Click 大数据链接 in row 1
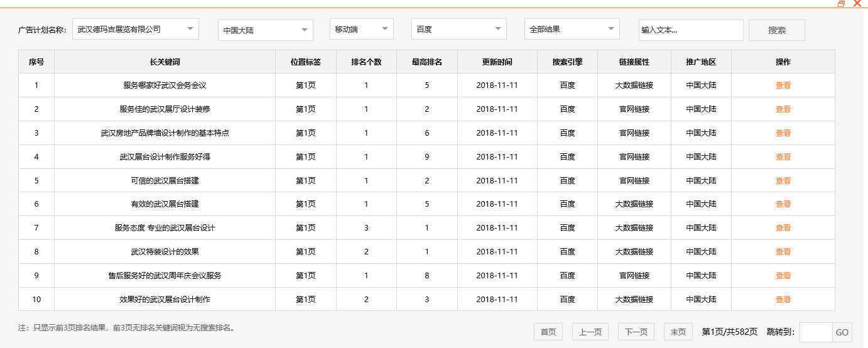The height and width of the screenshot is (348, 868). coord(634,85)
